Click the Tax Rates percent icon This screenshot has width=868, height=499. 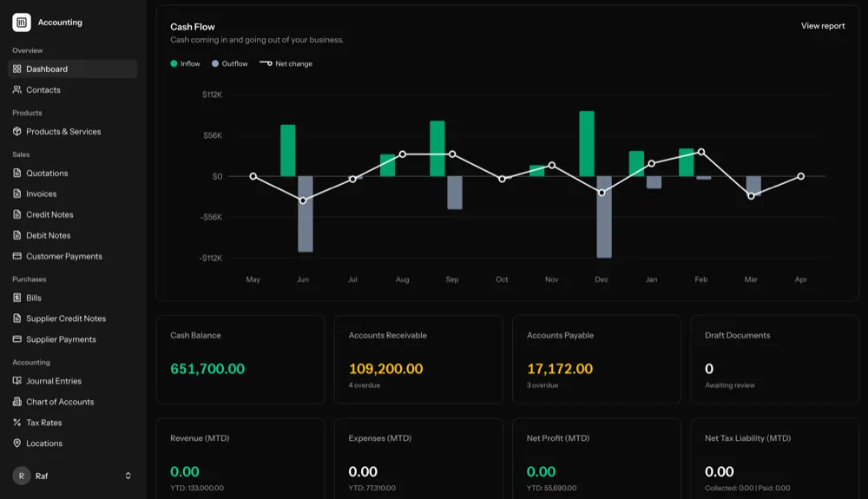point(17,423)
